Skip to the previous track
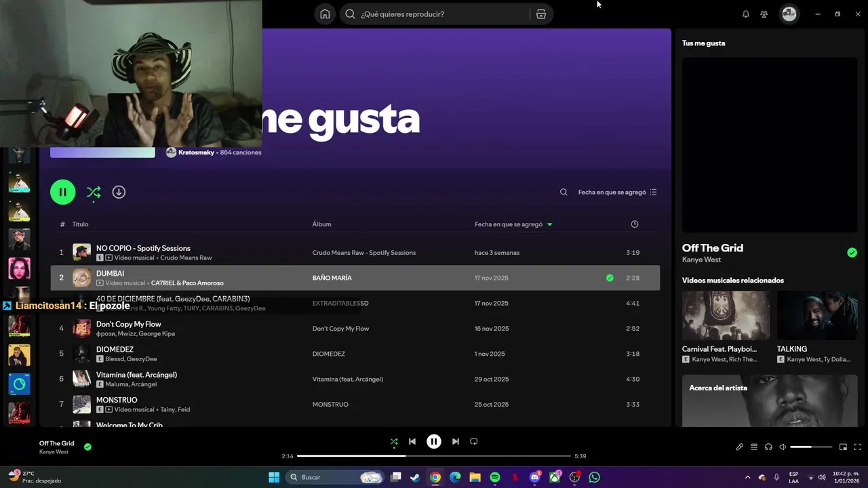Image resolution: width=868 pixels, height=488 pixels. point(412,441)
